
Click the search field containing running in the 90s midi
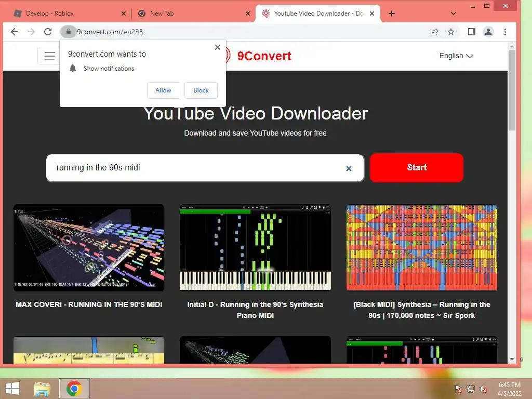click(x=205, y=168)
